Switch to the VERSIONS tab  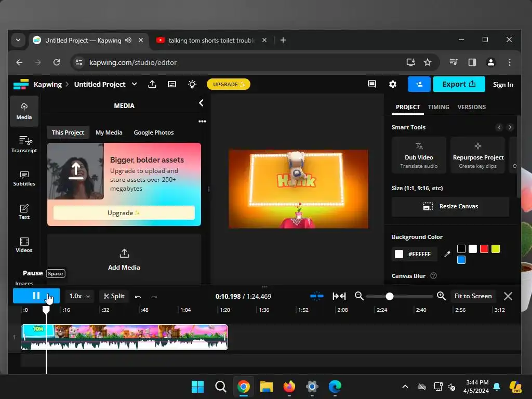[472, 107]
